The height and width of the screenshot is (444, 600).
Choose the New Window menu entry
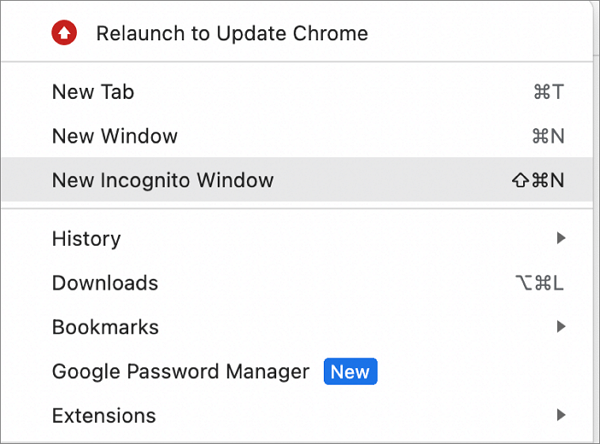[x=115, y=136]
